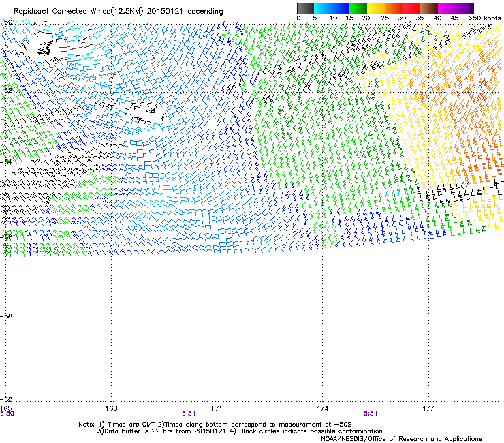This screenshot has height=443, width=504.
Task: Click the '5:31' time stamp right of 174
Action: [371, 414]
